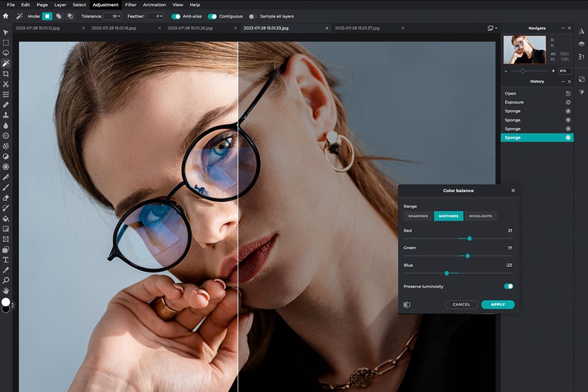Select the droplet Blur tool
This screenshot has width=588, height=392.
(x=6, y=126)
